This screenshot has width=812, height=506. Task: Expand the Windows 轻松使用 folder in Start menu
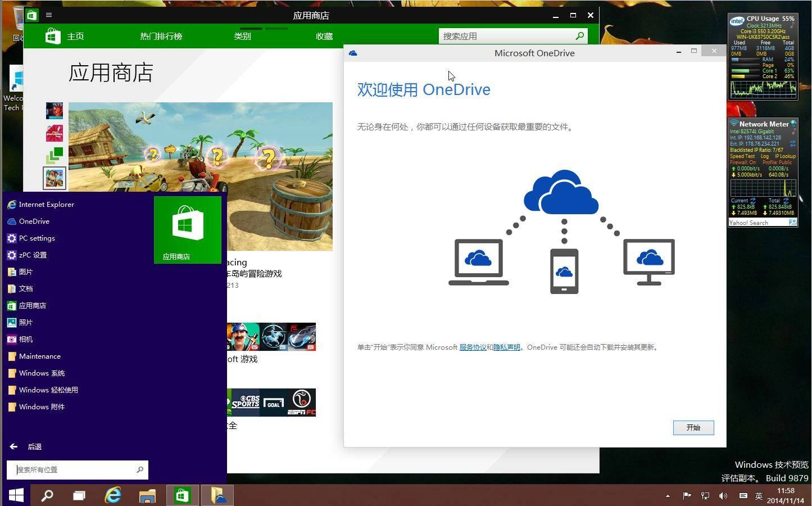[48, 390]
